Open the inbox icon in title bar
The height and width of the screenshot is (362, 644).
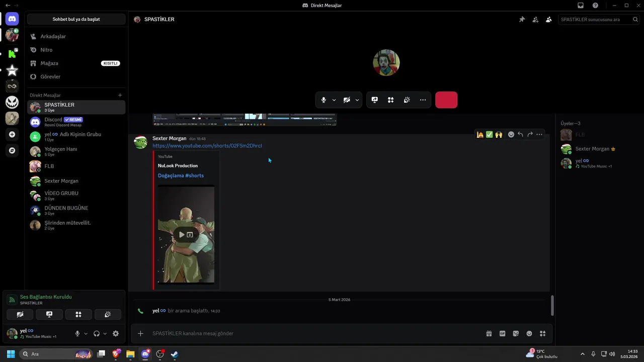[581, 6]
